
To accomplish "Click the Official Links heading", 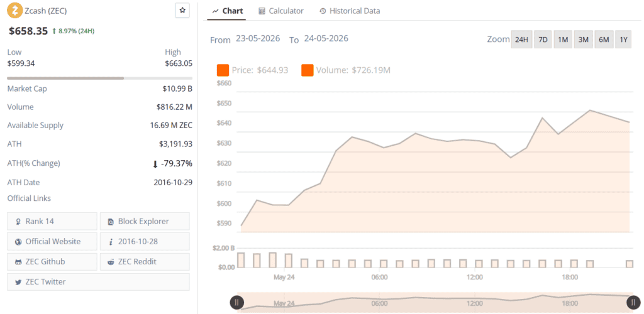I will tap(29, 198).
